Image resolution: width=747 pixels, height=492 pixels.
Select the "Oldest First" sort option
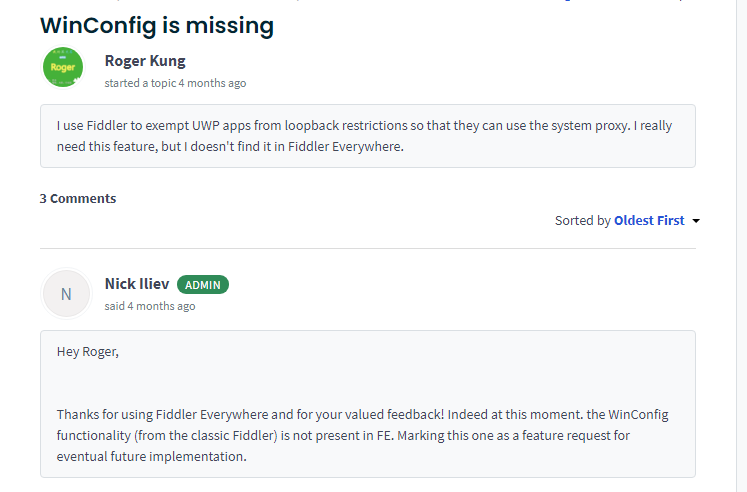tap(649, 221)
